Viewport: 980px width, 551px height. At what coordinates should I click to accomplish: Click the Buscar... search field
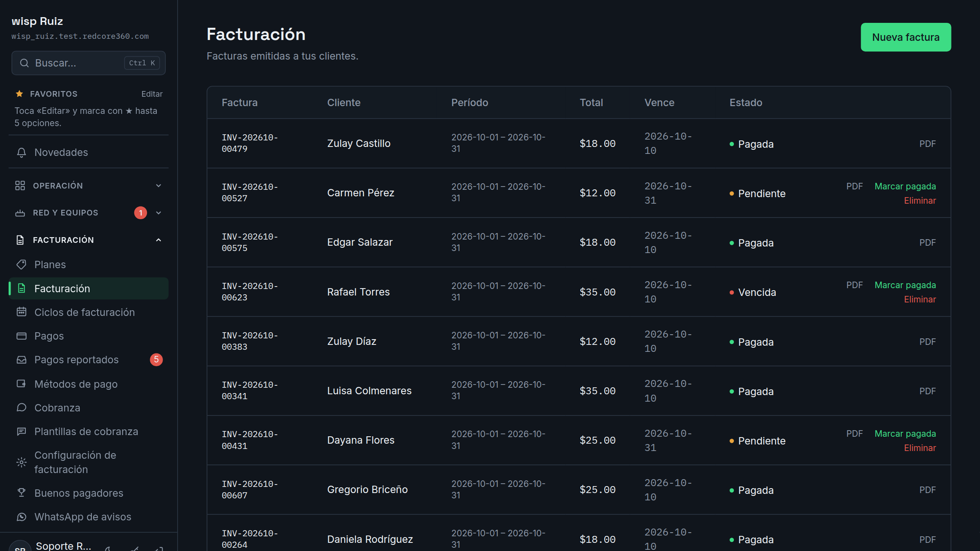(88, 63)
